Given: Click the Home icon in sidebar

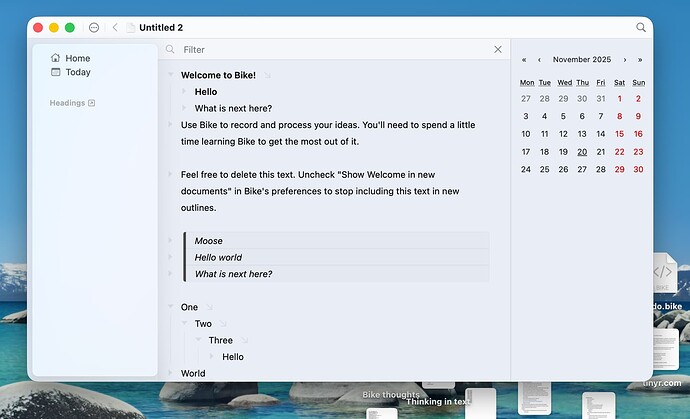Looking at the screenshot, I should [x=55, y=59].
